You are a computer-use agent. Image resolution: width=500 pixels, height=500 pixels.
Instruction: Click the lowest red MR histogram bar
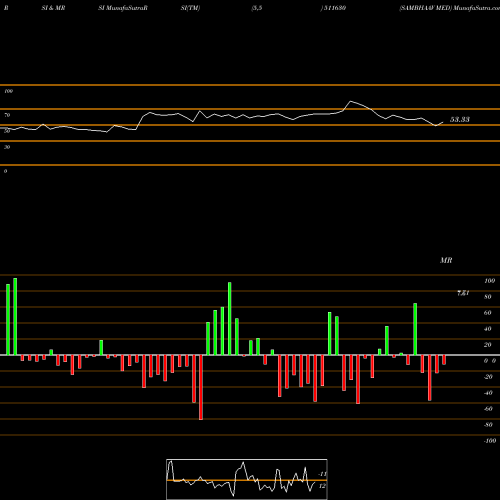tap(201, 387)
